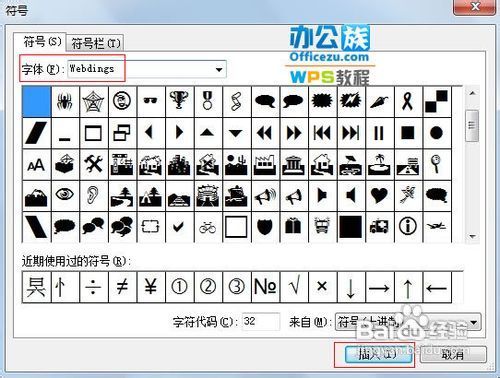Viewport: 500px width, 378px height.
Task: Pick the font size AA symbol
Action: point(36,165)
